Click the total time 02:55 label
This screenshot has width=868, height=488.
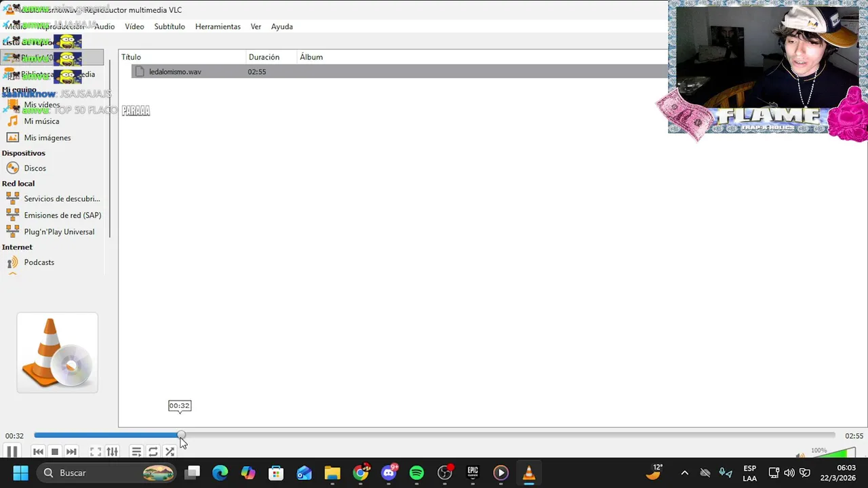point(854,436)
